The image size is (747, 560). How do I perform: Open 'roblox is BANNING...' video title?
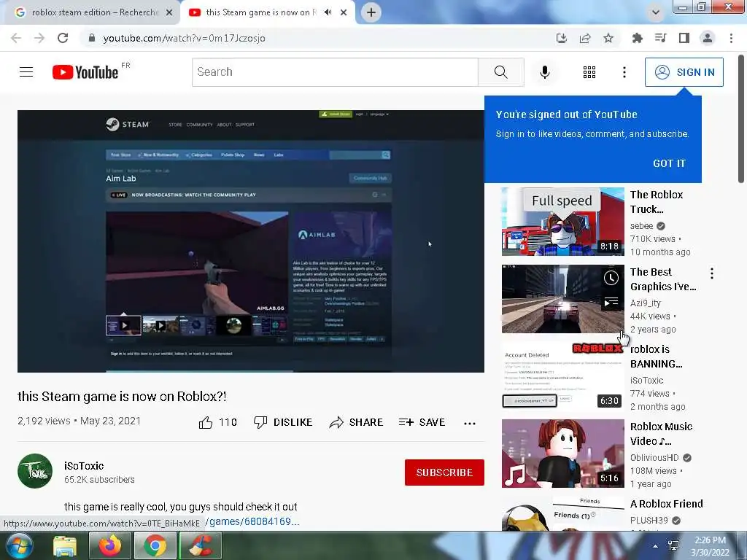(656, 357)
